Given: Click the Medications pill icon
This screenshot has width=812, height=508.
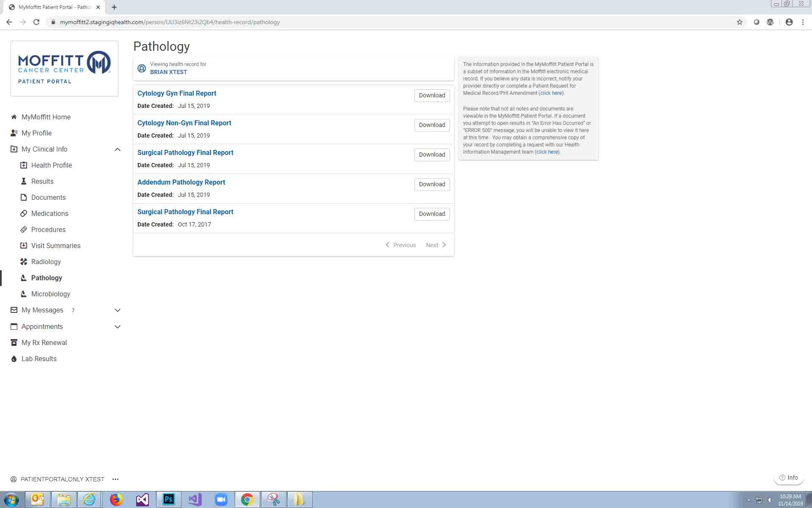Looking at the screenshot, I should 24,213.
